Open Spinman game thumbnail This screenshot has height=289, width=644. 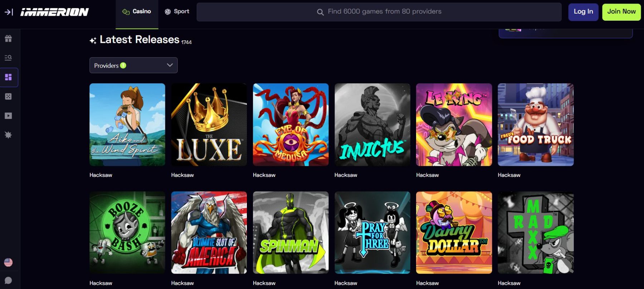coord(291,233)
